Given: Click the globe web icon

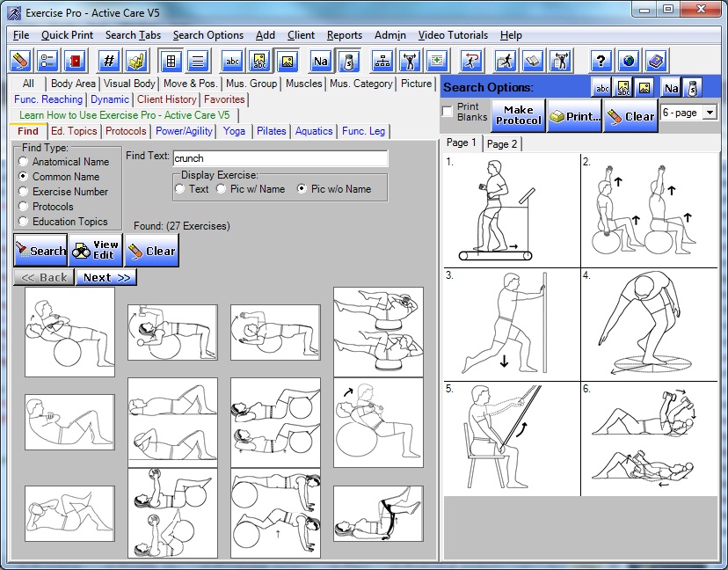Looking at the screenshot, I should click(x=629, y=61).
